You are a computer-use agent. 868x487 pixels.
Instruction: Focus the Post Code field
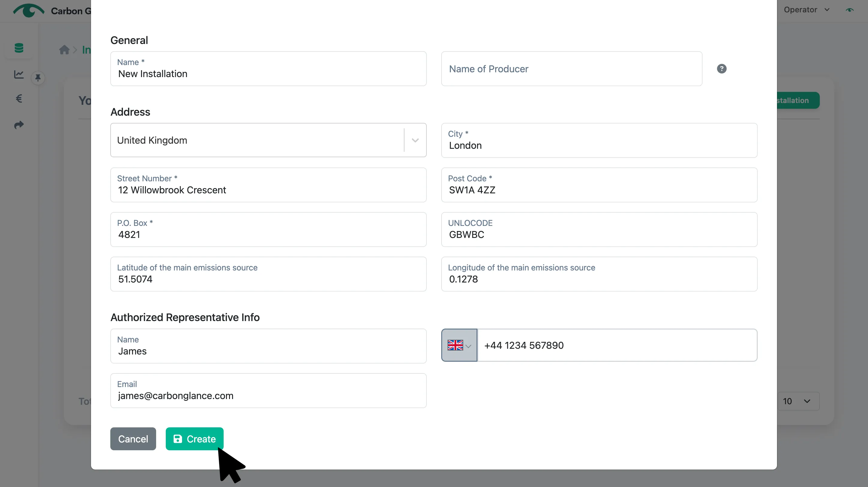[599, 185]
